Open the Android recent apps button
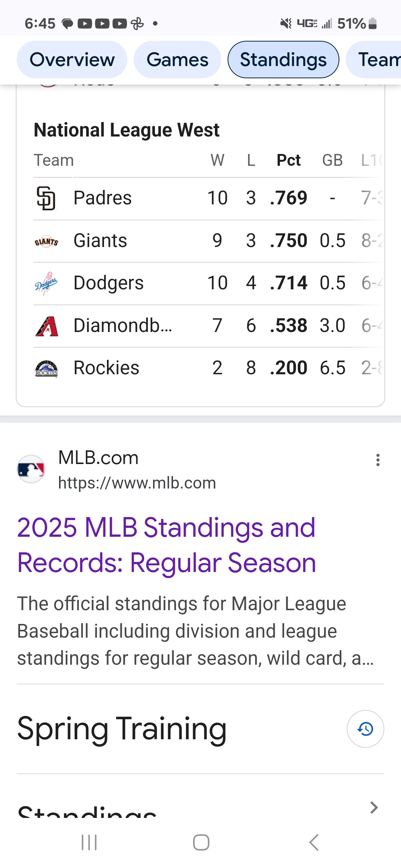The width and height of the screenshot is (401, 868). [89, 842]
